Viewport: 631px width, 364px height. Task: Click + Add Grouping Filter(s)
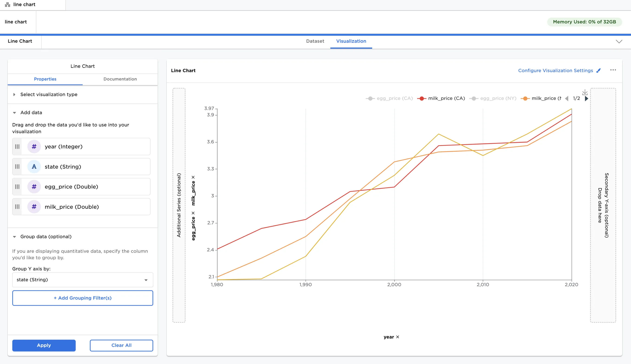coord(82,298)
